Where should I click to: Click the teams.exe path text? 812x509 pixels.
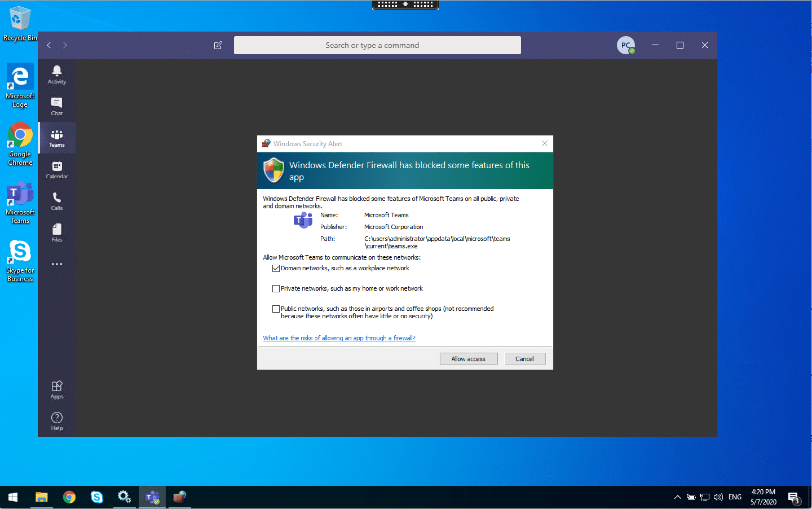[x=437, y=242]
